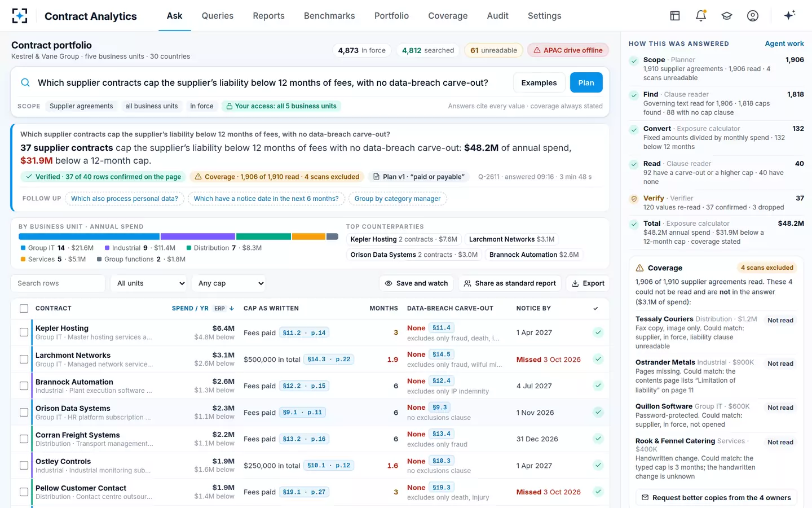Open the All units dropdown
812x508 pixels.
(x=149, y=283)
